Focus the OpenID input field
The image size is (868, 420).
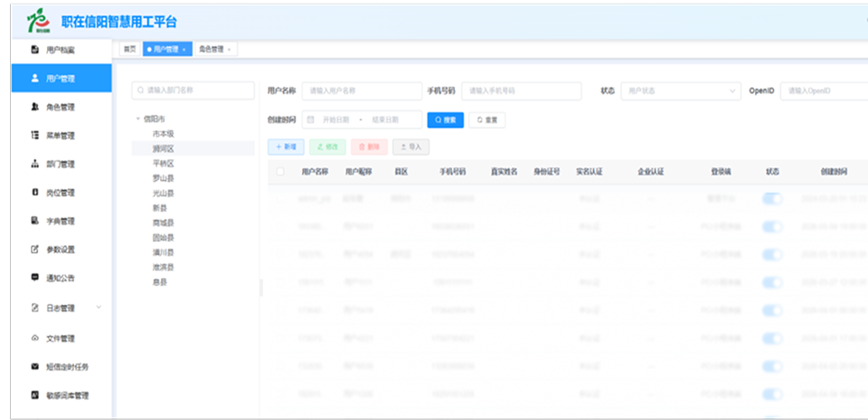click(x=824, y=91)
